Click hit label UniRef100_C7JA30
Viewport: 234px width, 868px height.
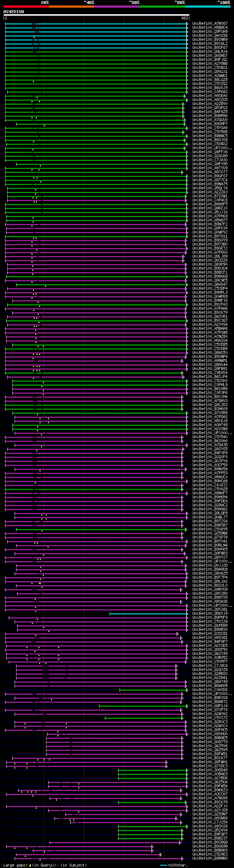(x=210, y=160)
